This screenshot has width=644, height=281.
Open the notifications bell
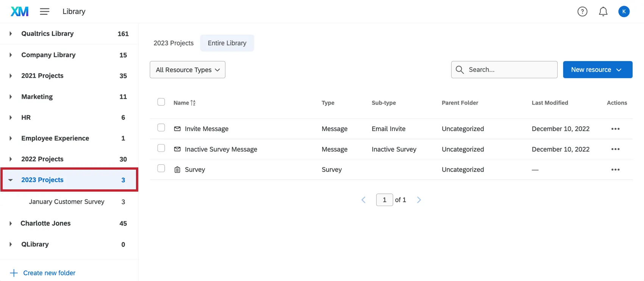tap(603, 12)
